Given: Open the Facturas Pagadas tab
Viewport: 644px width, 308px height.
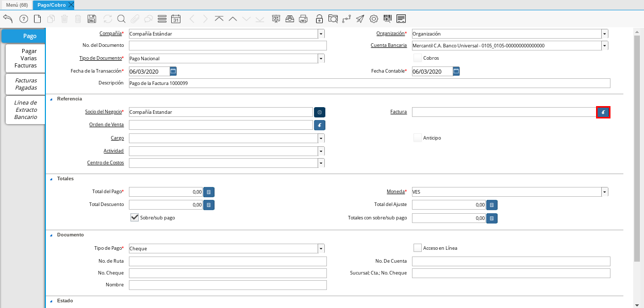Looking at the screenshot, I should tap(25, 84).
